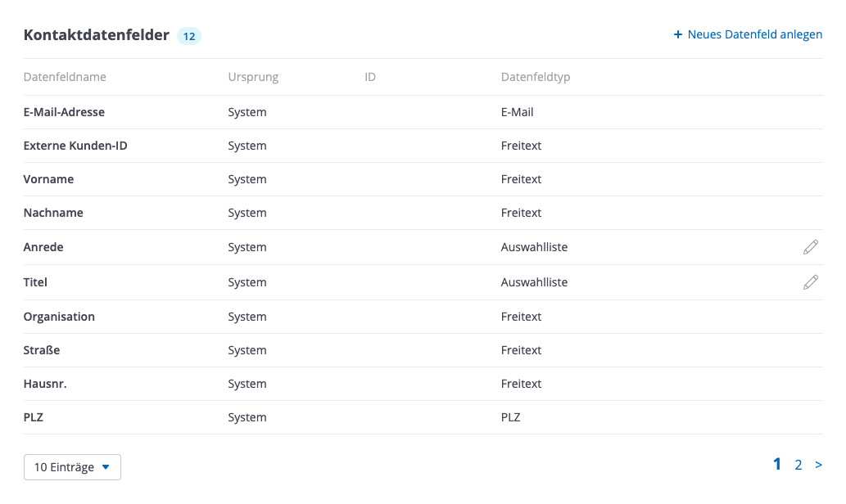Screen dimensions: 846x504
Task: Click the PLZ field name
Action: click(34, 417)
